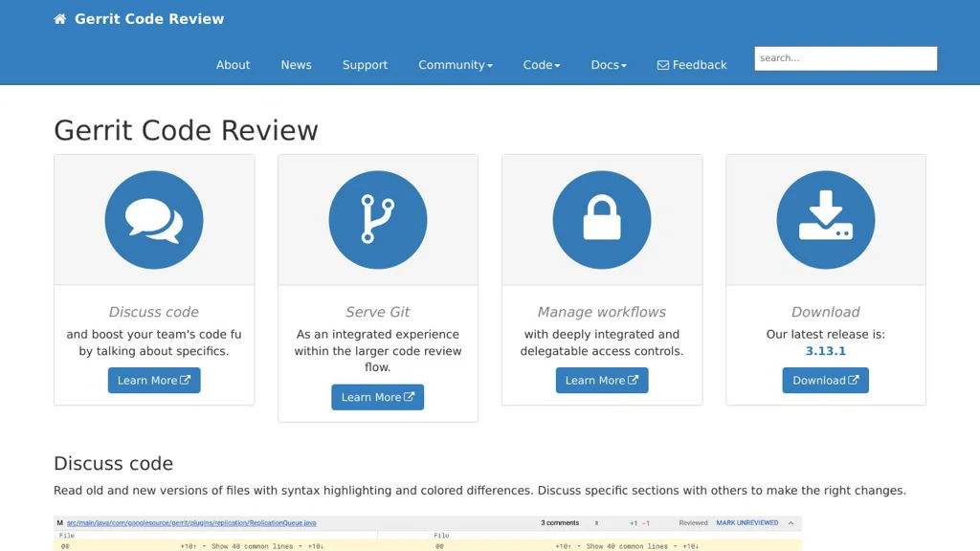Expand the Community dropdown menu
Screen dimensions: 980x551
point(456,65)
